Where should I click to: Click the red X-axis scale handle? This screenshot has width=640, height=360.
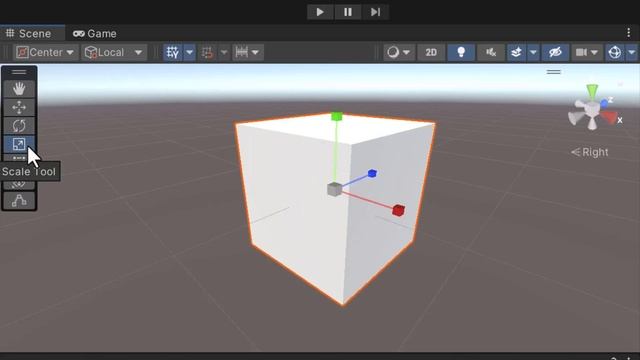(x=398, y=210)
